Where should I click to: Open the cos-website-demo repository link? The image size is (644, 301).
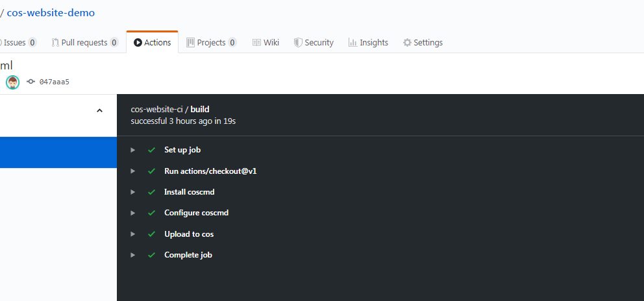tap(51, 13)
